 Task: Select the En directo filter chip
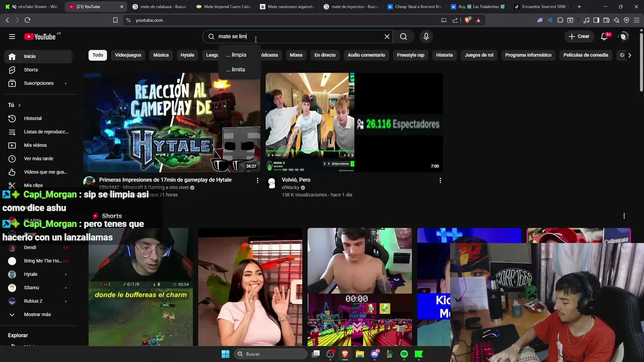click(325, 55)
